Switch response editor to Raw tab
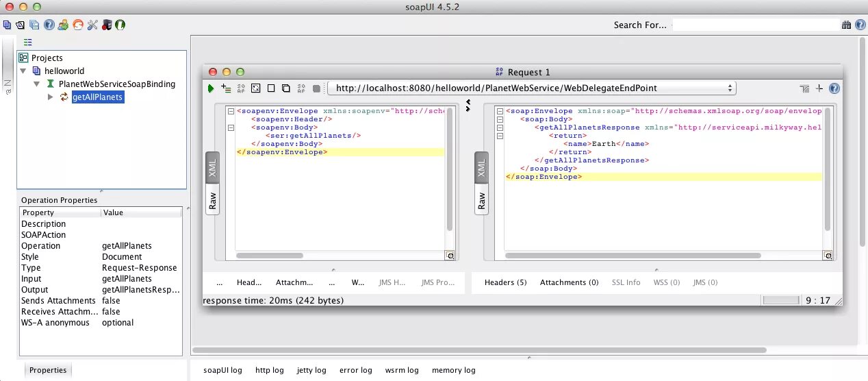 tap(481, 201)
